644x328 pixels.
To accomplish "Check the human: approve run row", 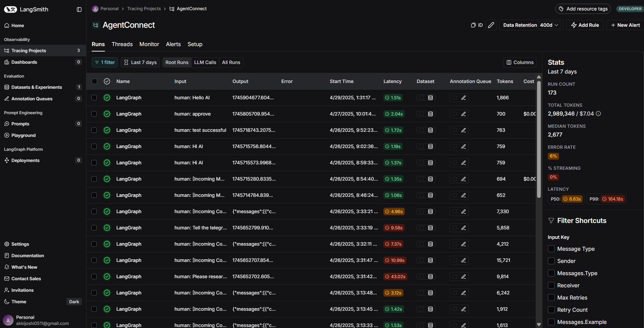I will pyautogui.click(x=94, y=114).
